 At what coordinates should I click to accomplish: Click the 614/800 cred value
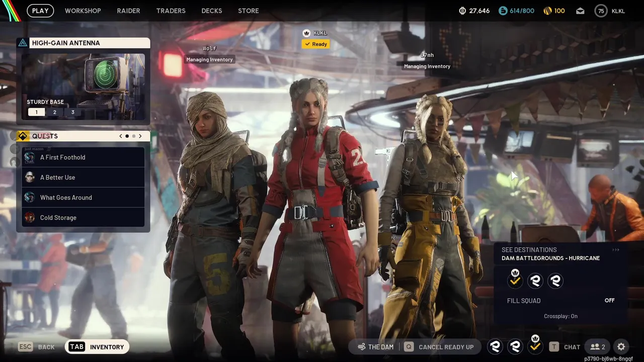click(x=522, y=11)
